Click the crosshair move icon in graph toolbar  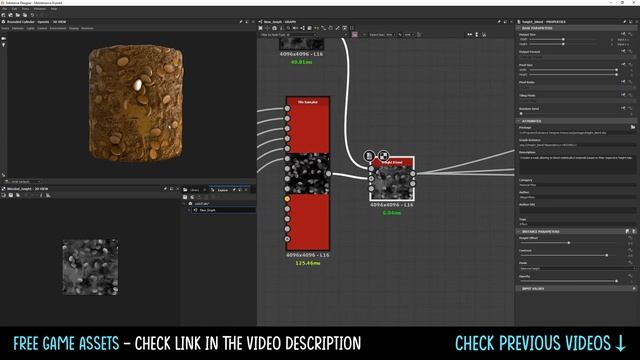(x=267, y=28)
